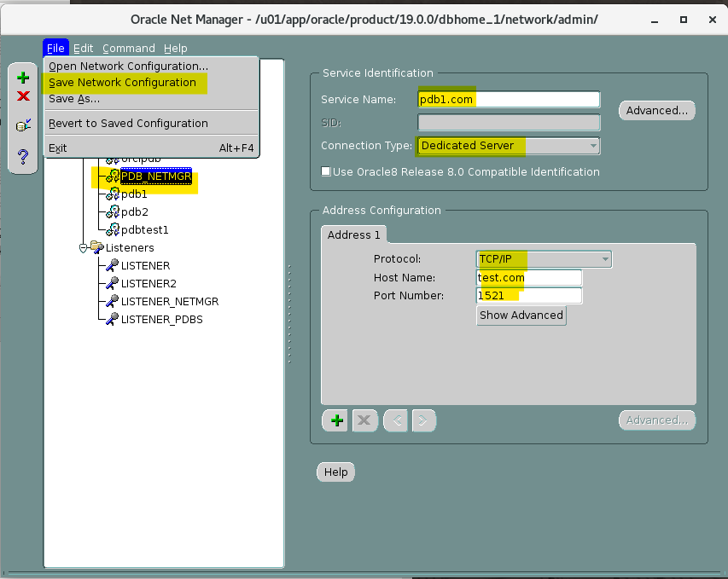
Task: Open the Help menu
Action: (175, 49)
